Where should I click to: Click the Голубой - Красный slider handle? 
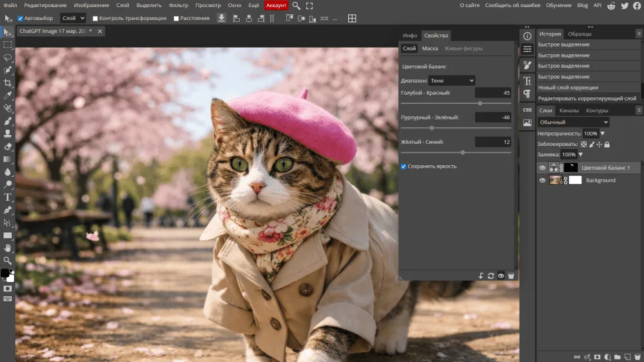pos(480,103)
